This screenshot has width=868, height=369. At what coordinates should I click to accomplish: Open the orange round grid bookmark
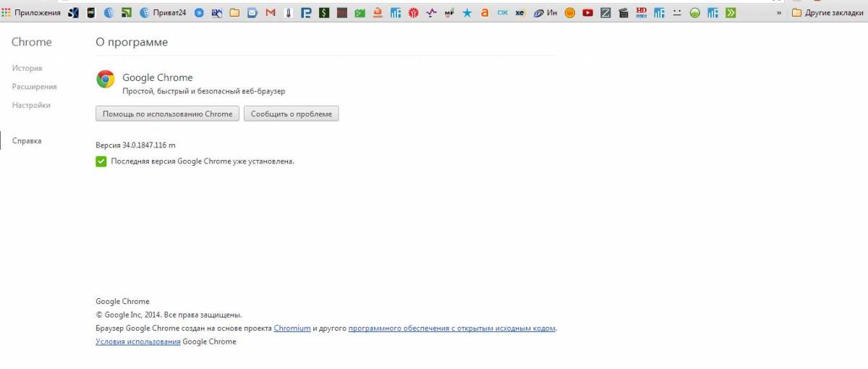(x=570, y=12)
